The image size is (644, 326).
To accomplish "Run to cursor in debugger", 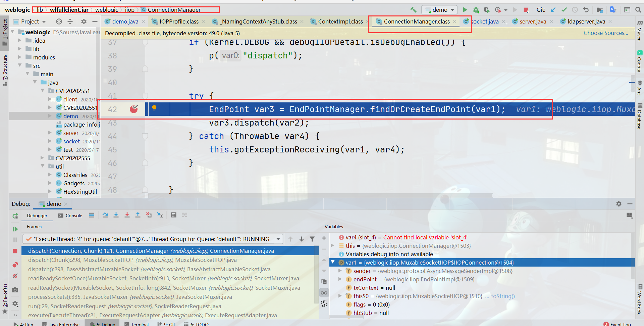I will [x=160, y=215].
